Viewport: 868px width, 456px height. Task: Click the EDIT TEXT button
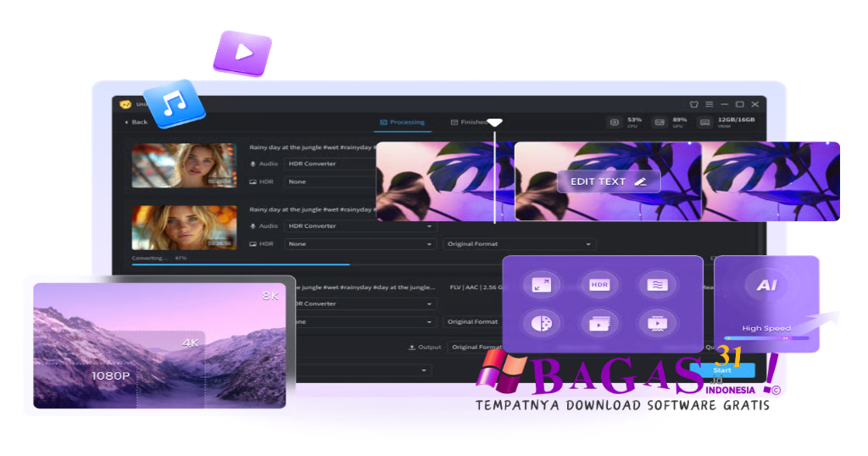click(x=609, y=181)
